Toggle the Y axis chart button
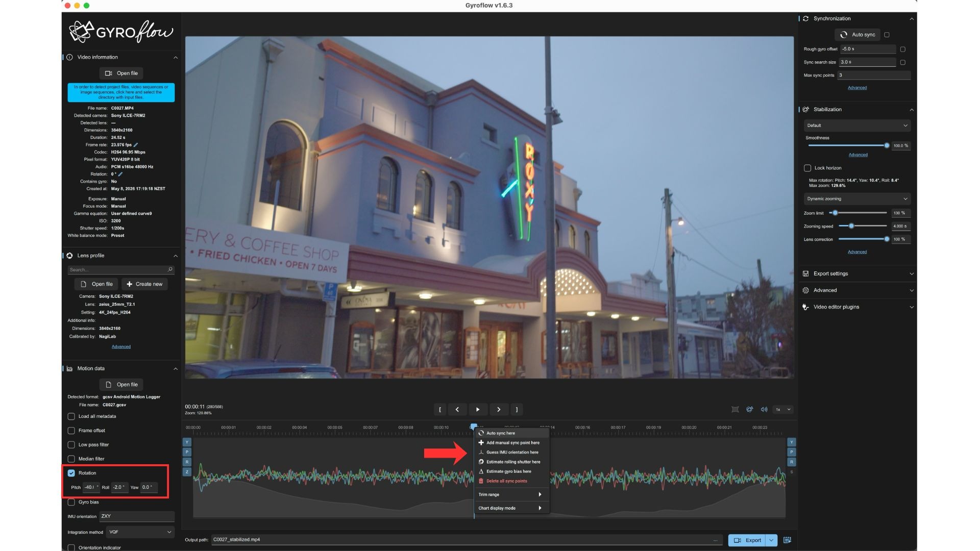 [187, 442]
